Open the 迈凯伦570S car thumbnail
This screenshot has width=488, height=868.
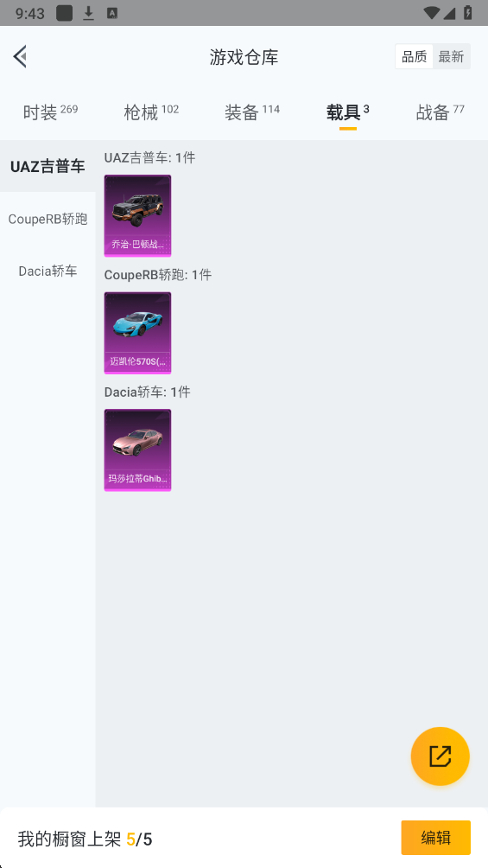[138, 333]
